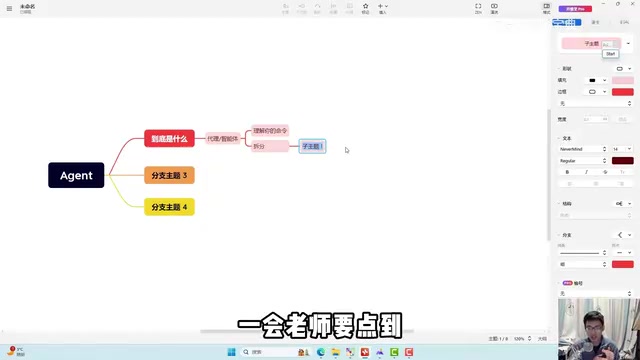Open the NeverMind font family selector
The height and width of the screenshot is (360, 640).
point(582,149)
